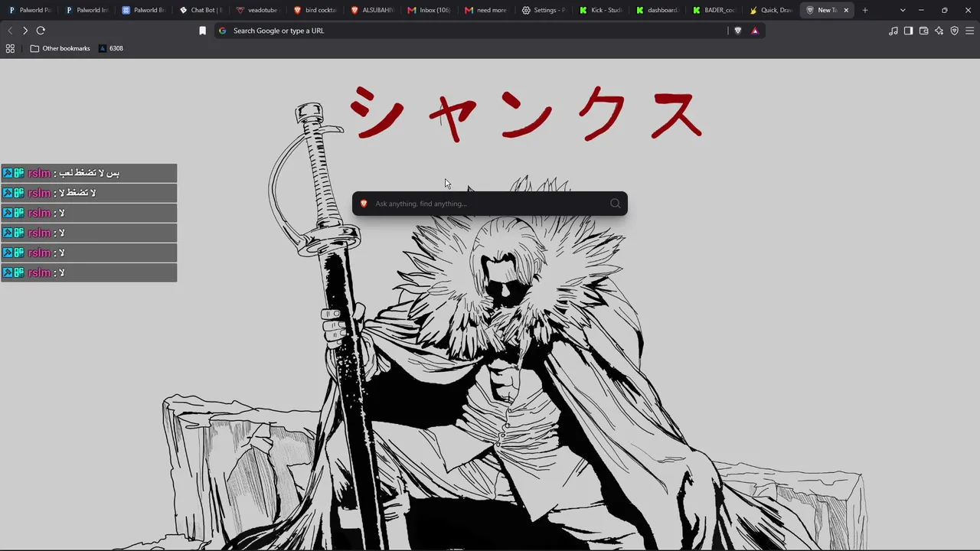The image size is (980, 551).
Task: Minimize the browser window
Action: point(921,10)
